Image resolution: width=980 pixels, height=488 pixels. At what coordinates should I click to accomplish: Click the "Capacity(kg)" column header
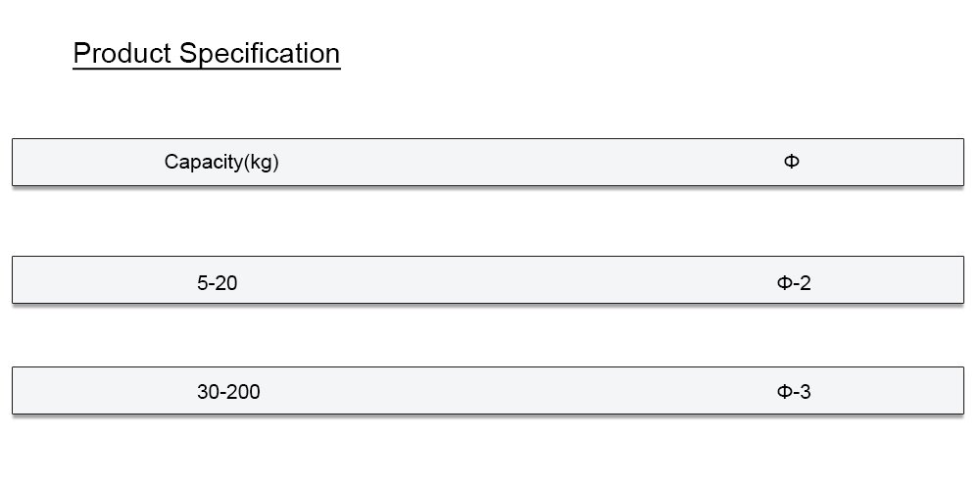click(x=221, y=163)
